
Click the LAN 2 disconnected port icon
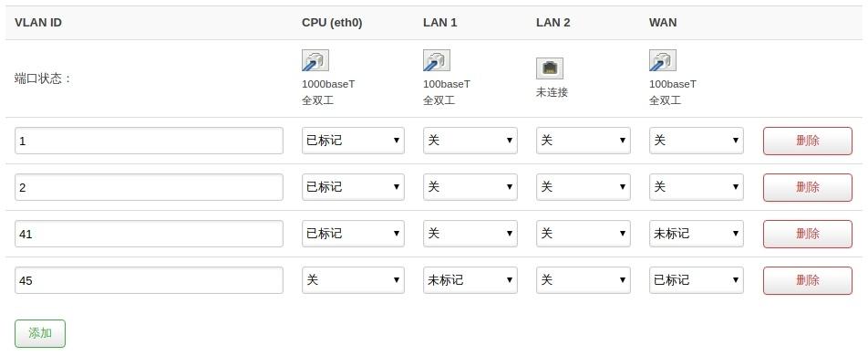pyautogui.click(x=549, y=68)
